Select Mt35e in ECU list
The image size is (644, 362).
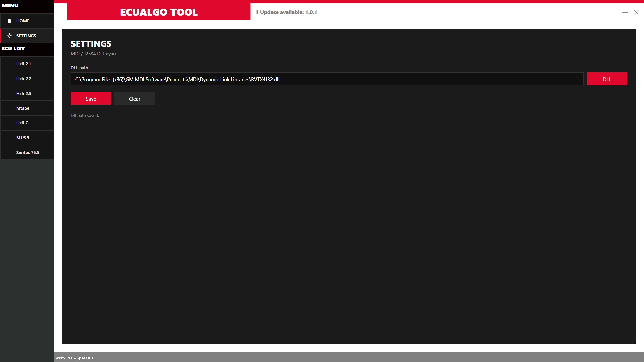coord(27,108)
